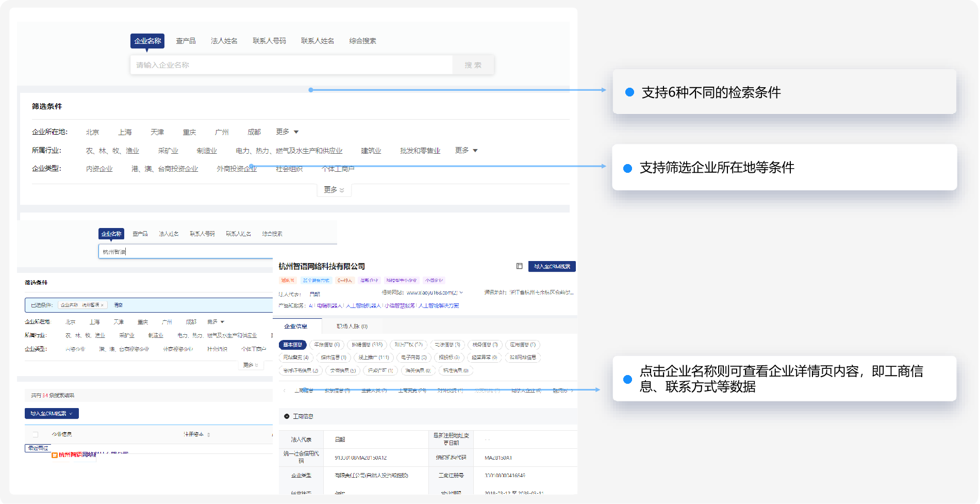Click the 请输入企业名称 search field

(x=291, y=65)
